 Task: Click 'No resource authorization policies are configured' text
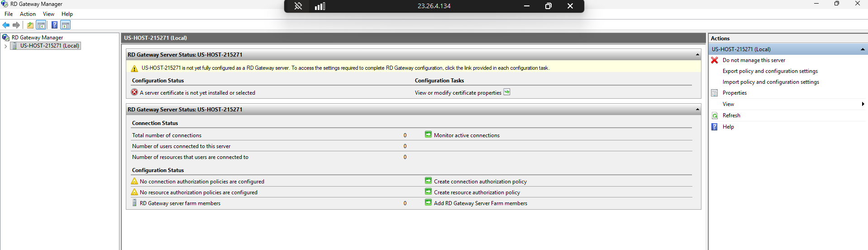point(198,192)
